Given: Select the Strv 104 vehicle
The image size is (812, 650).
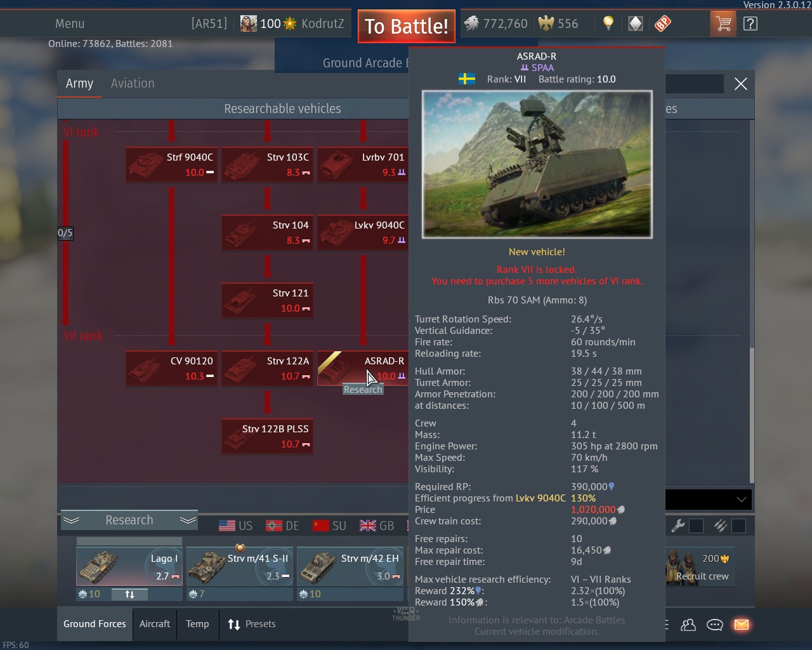Looking at the screenshot, I should pos(267,232).
